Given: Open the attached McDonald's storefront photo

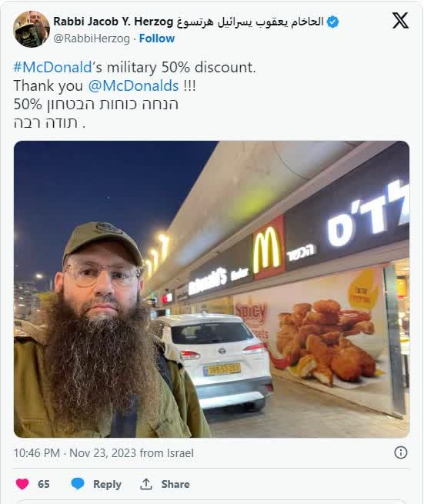Looking at the screenshot, I should [212, 289].
